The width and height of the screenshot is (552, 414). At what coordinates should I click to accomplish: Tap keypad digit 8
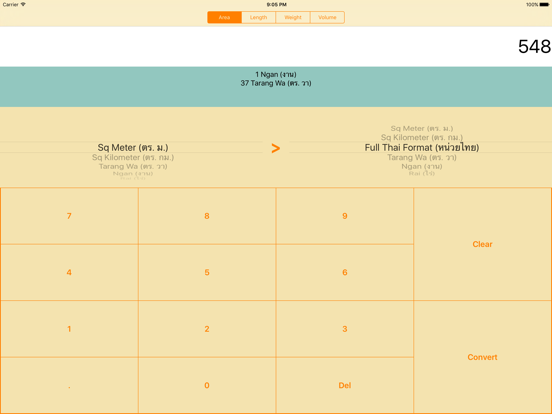tap(207, 216)
